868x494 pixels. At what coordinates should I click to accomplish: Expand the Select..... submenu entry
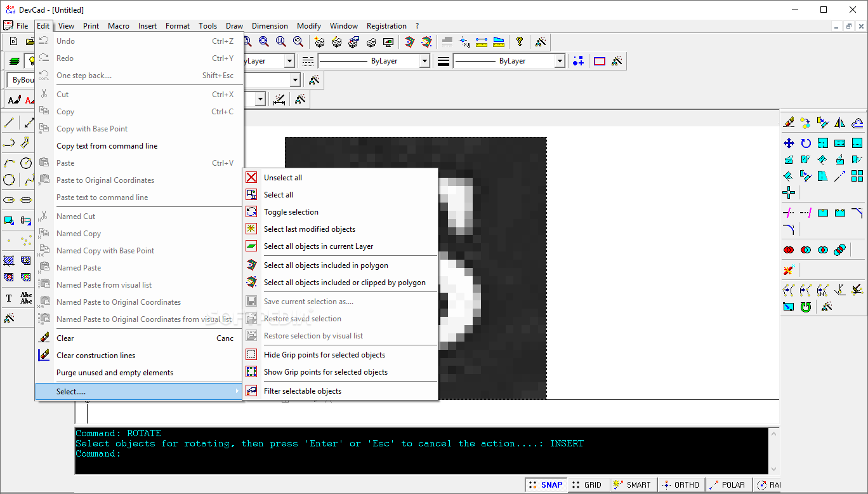pos(139,391)
